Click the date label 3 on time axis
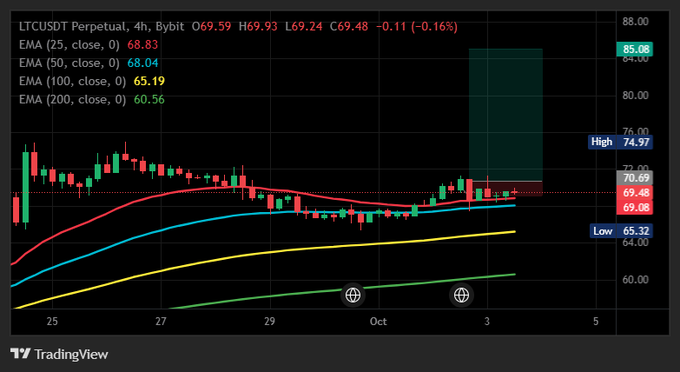Viewport: 680px width, 372px height. tap(487, 321)
